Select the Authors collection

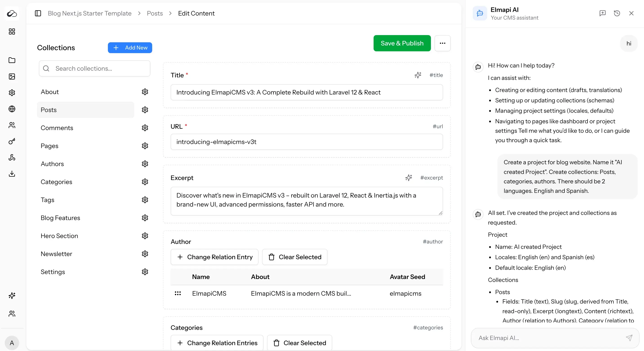(85, 164)
